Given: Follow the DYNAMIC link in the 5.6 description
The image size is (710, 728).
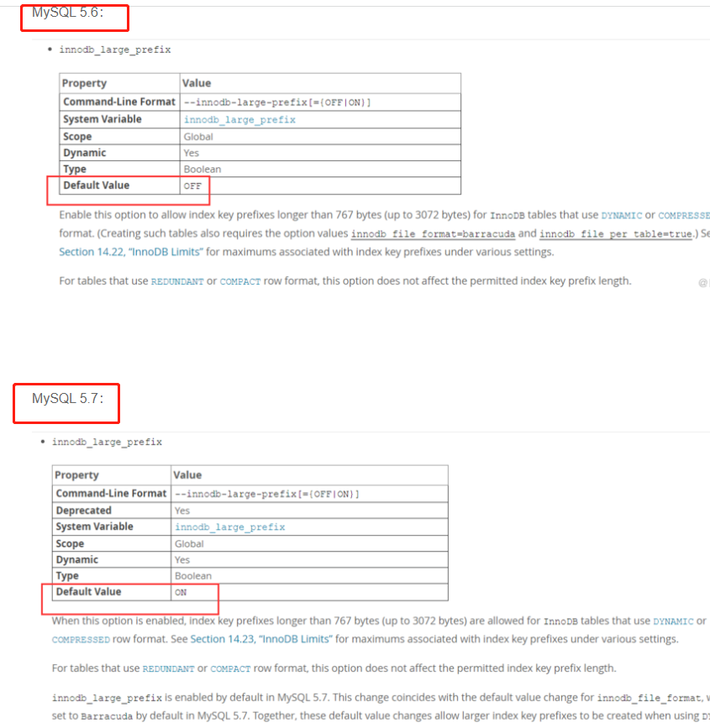Looking at the screenshot, I should click(621, 216).
